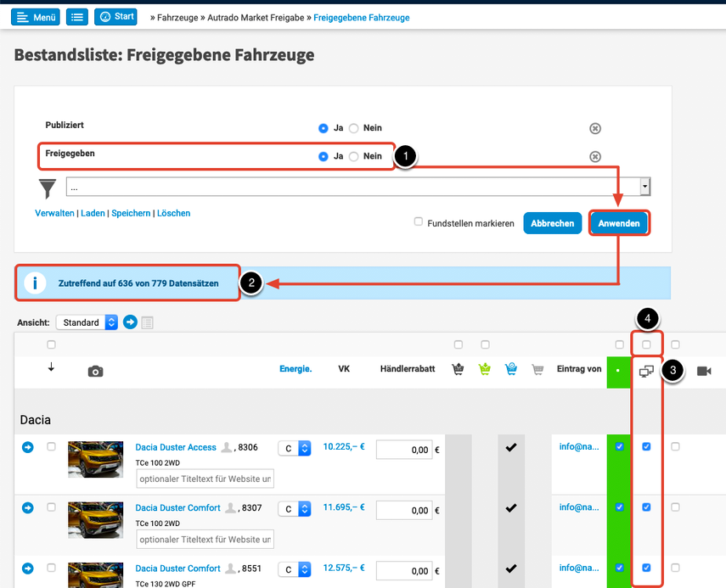Viewport: 726px width, 588px height.
Task: Enable Fundstellen markieren checkbox
Action: (x=418, y=221)
